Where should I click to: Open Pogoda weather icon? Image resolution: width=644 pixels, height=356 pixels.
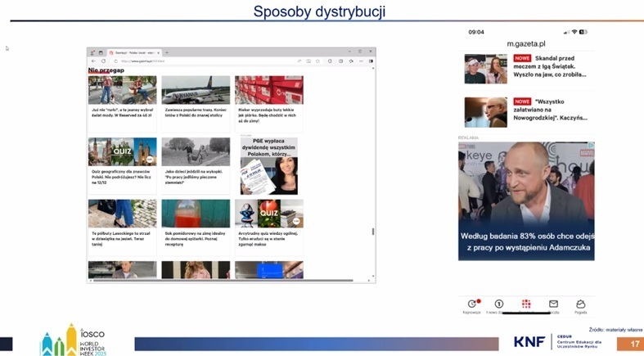580,304
